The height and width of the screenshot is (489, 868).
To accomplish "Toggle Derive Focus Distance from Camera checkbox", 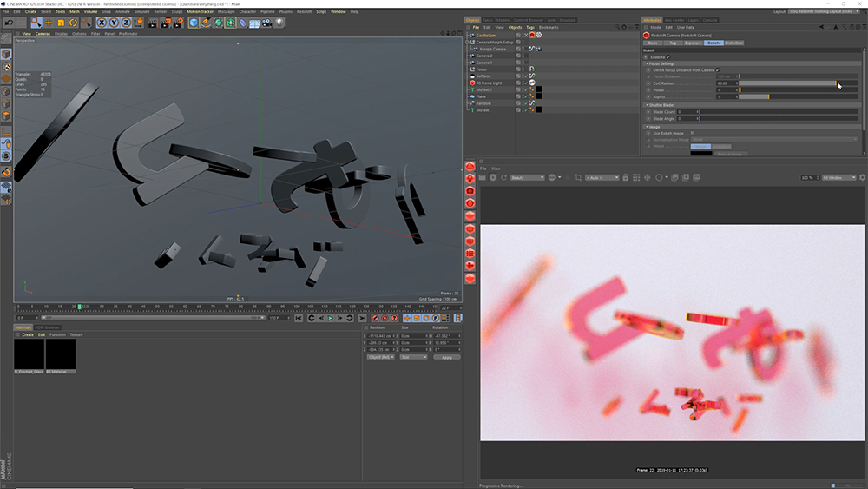I will click(x=718, y=69).
